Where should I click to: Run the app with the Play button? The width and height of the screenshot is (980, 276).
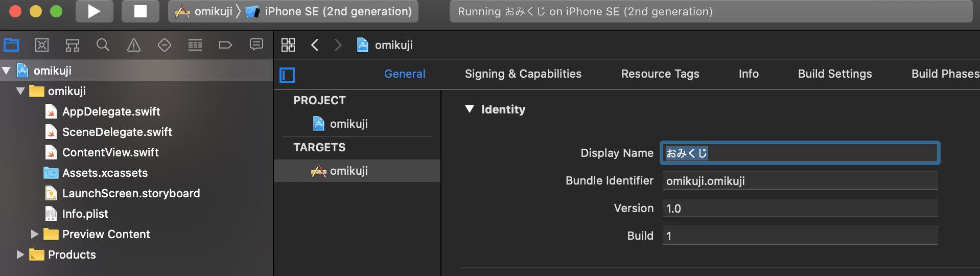(x=94, y=11)
